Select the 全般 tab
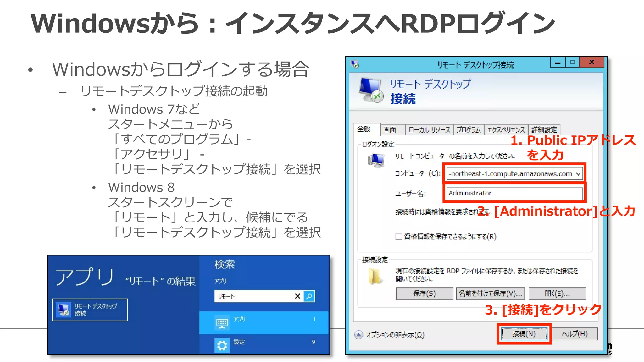The width and height of the screenshot is (644, 362). [367, 129]
